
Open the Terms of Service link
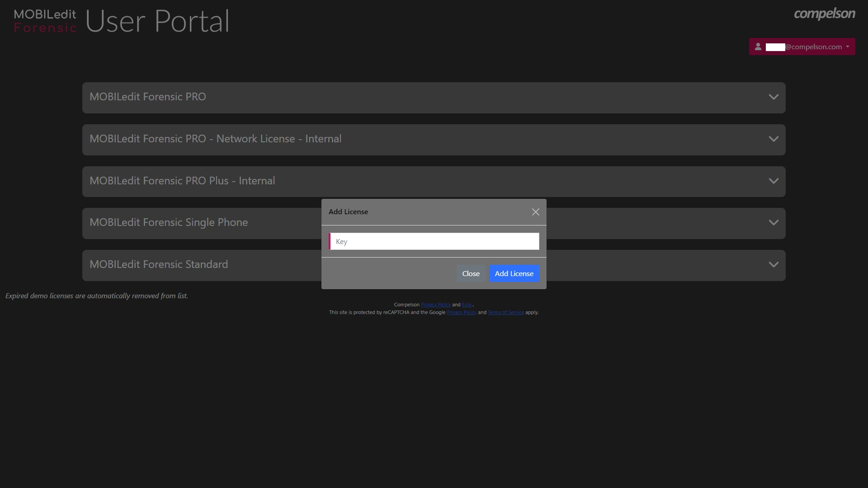point(506,312)
